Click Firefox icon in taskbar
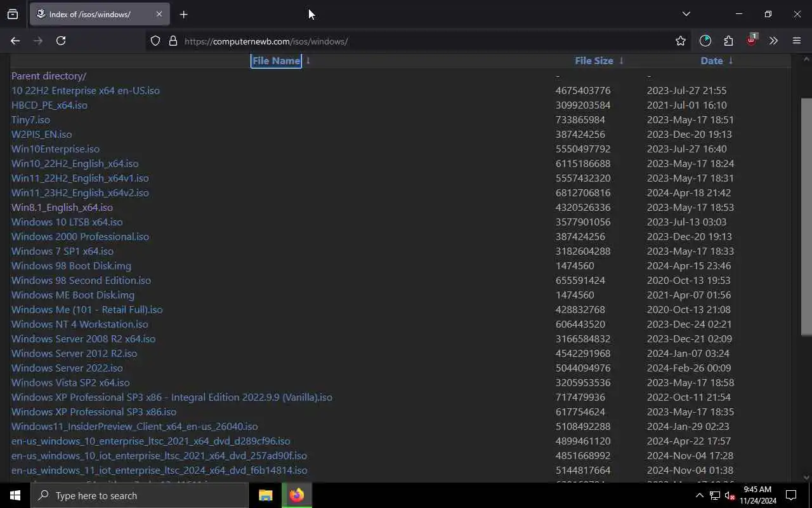 coord(297,495)
